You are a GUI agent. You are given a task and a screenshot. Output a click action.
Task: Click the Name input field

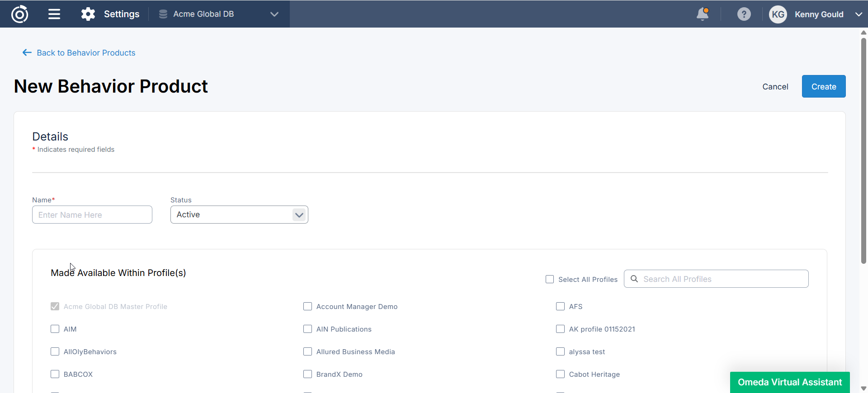pyautogui.click(x=92, y=215)
